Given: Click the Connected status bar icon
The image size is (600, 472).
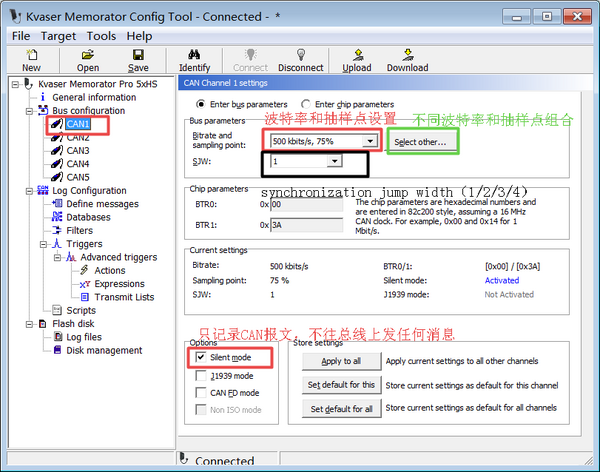Looking at the screenshot, I should pyautogui.click(x=184, y=458).
